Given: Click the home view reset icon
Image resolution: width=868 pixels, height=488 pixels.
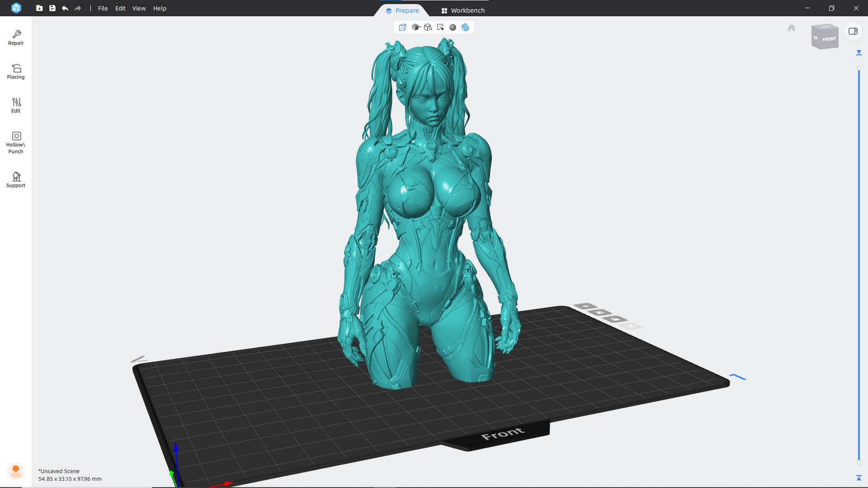Looking at the screenshot, I should click(792, 28).
